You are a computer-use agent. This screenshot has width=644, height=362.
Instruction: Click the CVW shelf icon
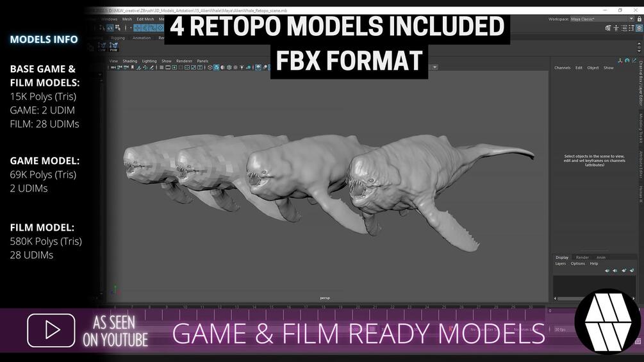click(x=102, y=47)
